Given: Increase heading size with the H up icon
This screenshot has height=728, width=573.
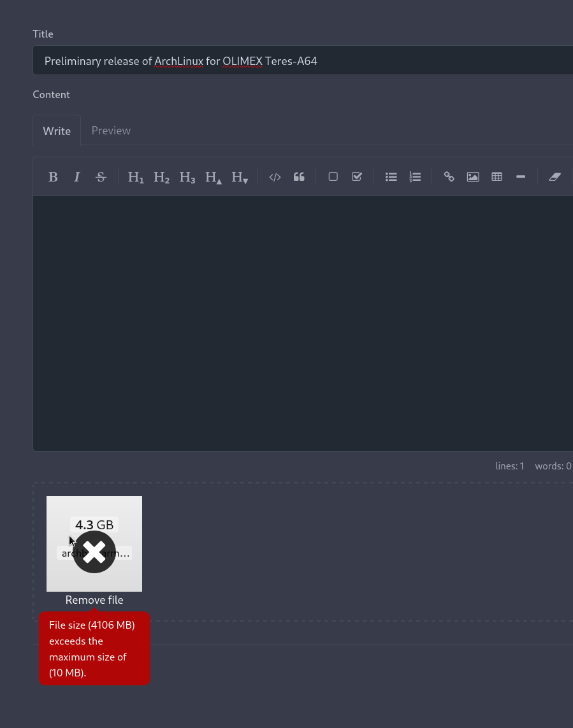Looking at the screenshot, I should (x=213, y=177).
